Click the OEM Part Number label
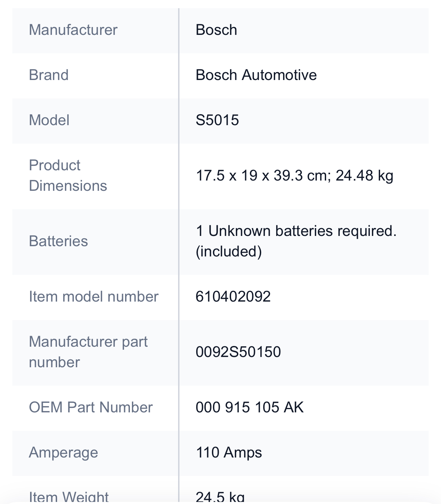 tap(91, 408)
